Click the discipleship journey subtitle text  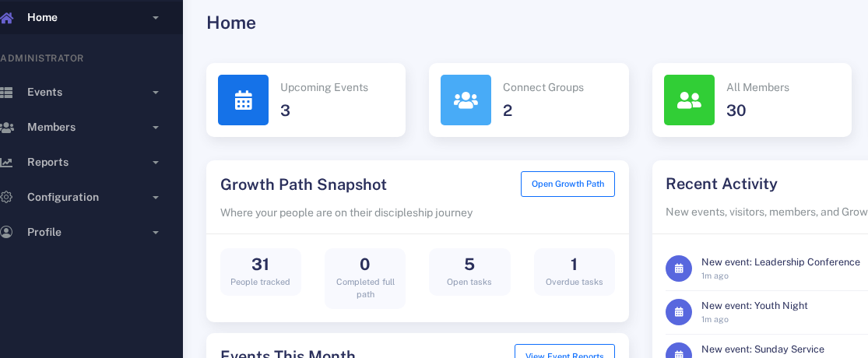point(346,212)
